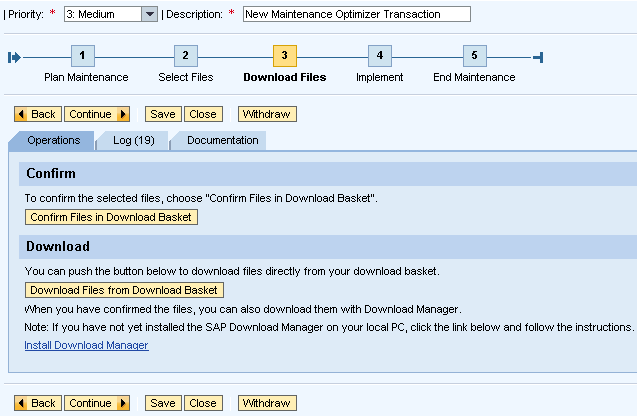Click the bottom Save button
The image size is (637, 416).
(x=163, y=403)
